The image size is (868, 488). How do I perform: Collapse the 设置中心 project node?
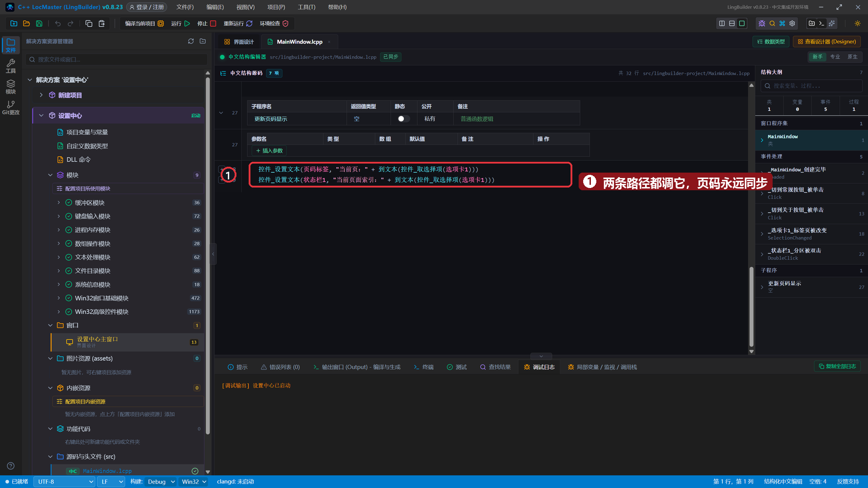[41, 116]
